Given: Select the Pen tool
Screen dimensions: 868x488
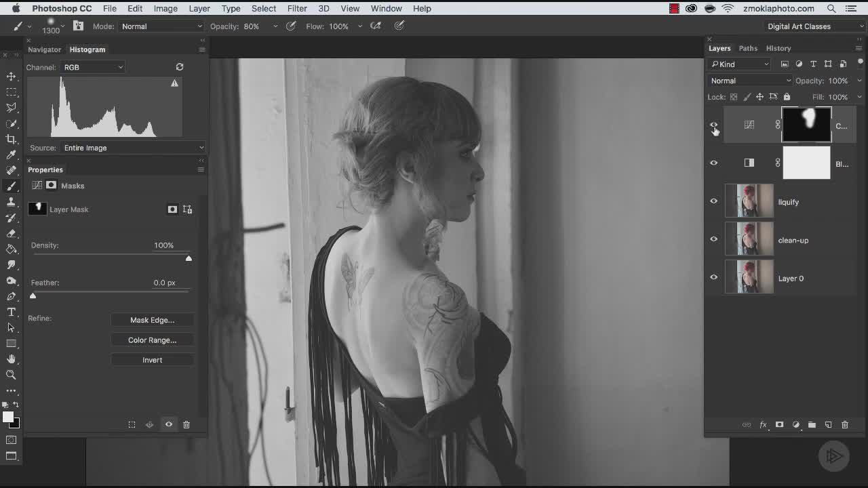Looking at the screenshot, I should (12, 296).
